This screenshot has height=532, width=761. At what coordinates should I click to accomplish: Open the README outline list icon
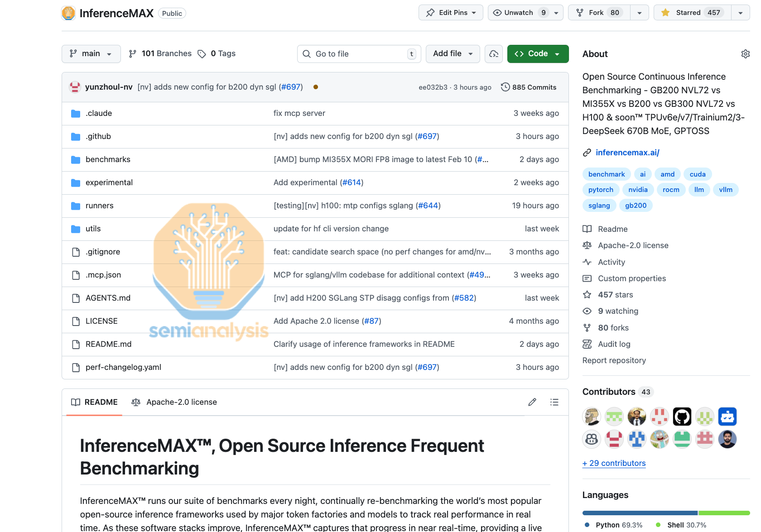554,402
